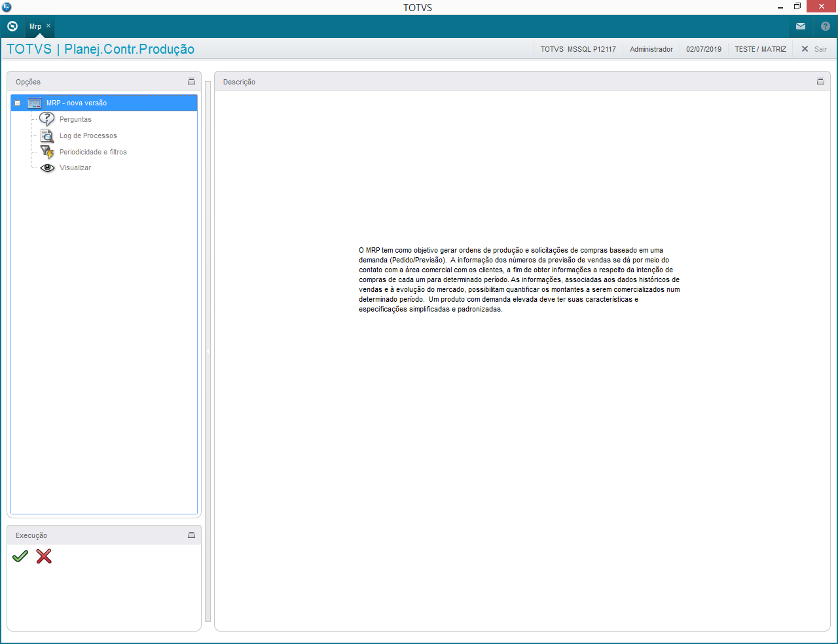
Task: Minimize the TOTVS window
Action: pos(780,7)
